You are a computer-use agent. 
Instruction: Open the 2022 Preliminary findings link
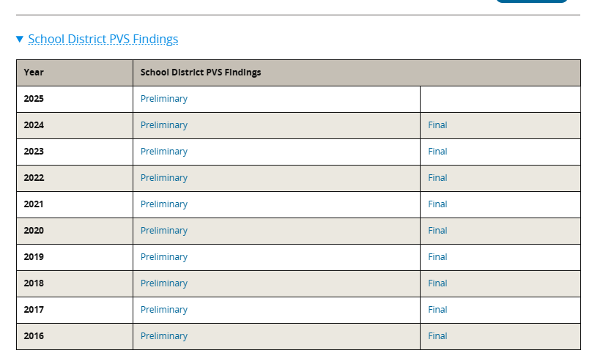[163, 178]
